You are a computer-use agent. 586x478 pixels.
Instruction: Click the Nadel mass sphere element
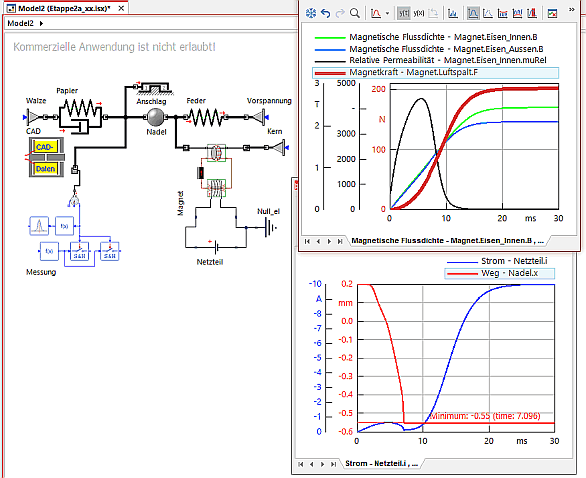point(155,117)
